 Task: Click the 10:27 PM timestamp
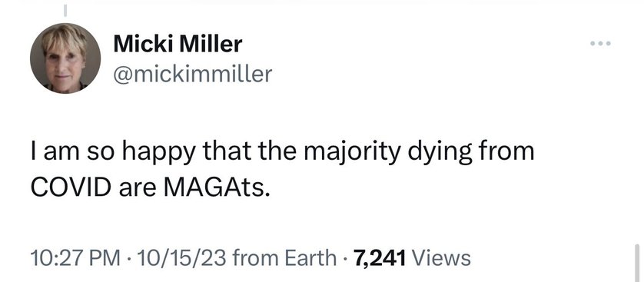(x=75, y=258)
